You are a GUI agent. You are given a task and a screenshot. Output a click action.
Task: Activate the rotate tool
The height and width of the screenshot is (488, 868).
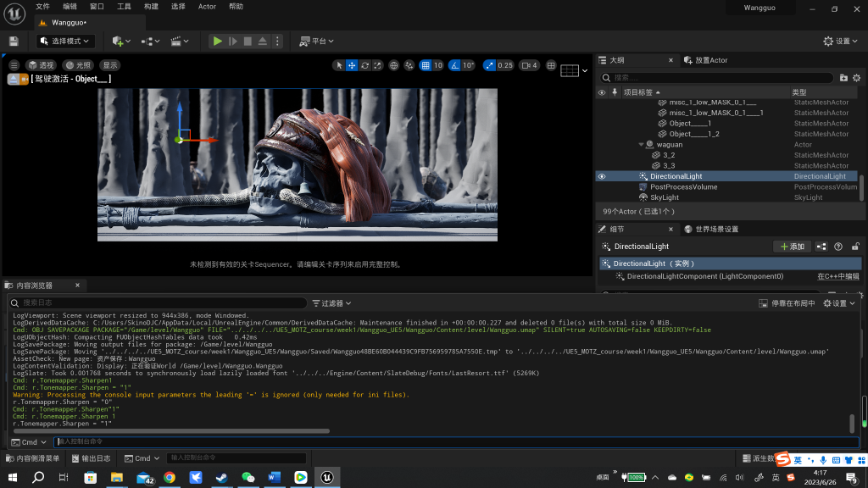click(364, 65)
